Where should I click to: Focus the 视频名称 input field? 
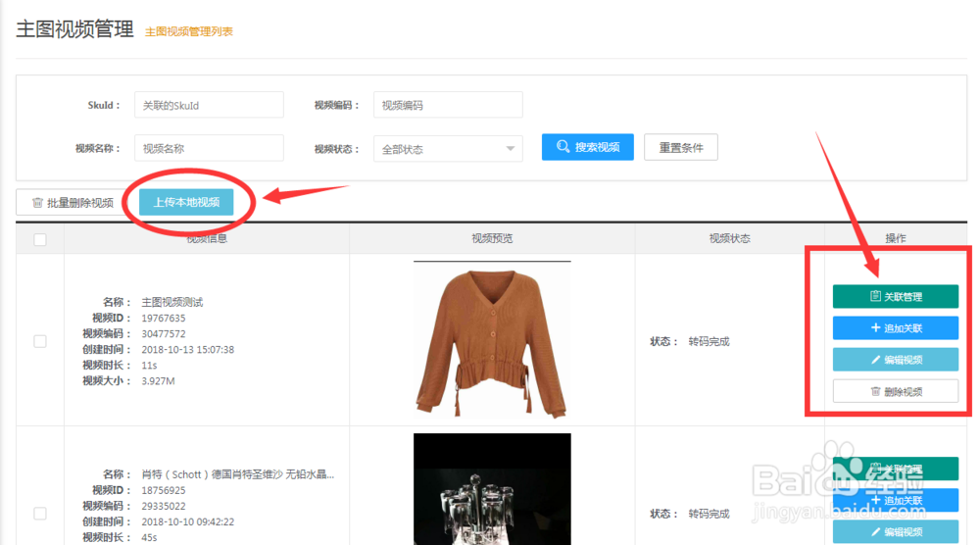point(209,148)
